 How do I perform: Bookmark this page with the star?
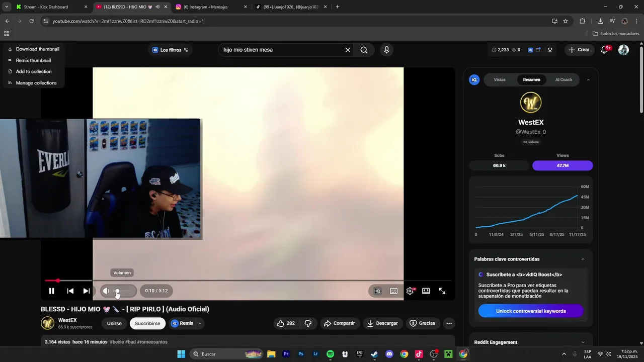coord(566,21)
